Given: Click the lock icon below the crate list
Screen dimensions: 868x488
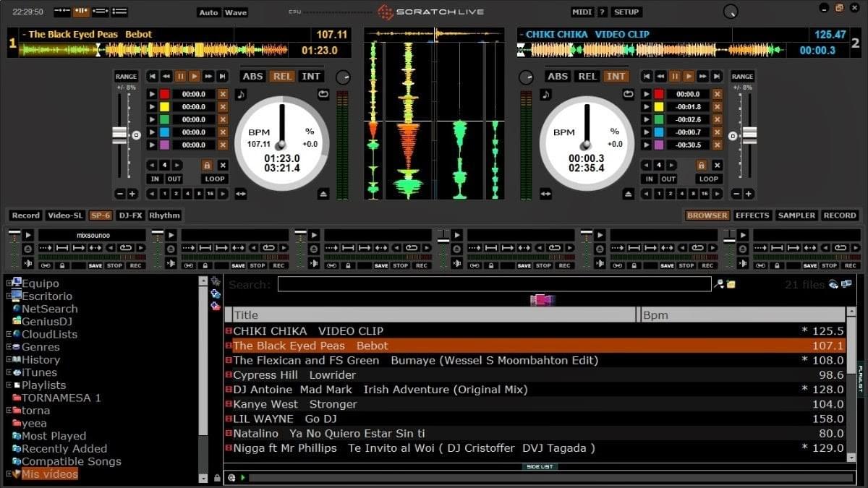Looking at the screenshot, I should pyautogui.click(x=216, y=477).
